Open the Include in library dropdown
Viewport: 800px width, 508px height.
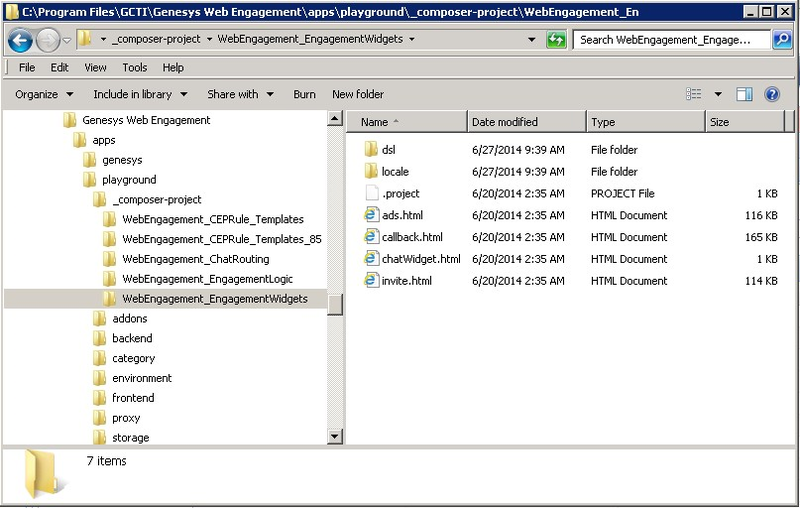tap(140, 94)
